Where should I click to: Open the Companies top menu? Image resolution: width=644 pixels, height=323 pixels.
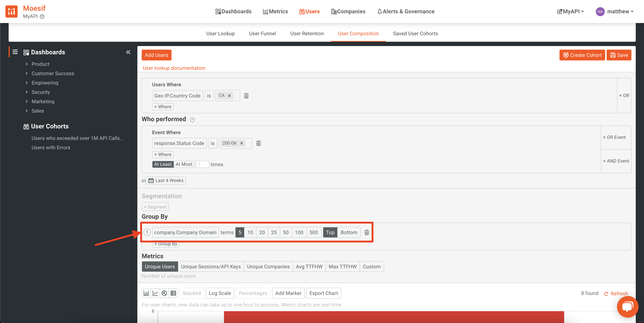(x=348, y=12)
